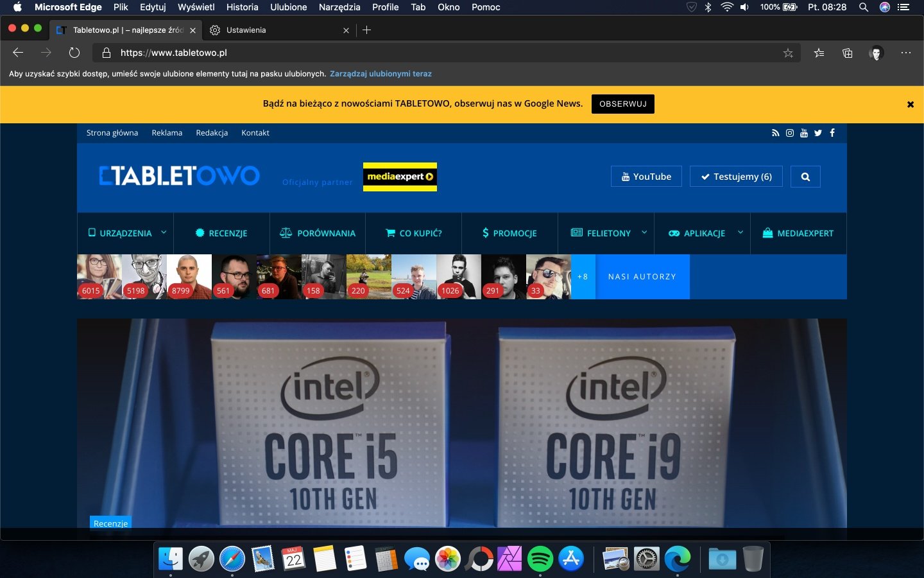Open Finder in the dock
This screenshot has height=578, width=924.
point(171,559)
